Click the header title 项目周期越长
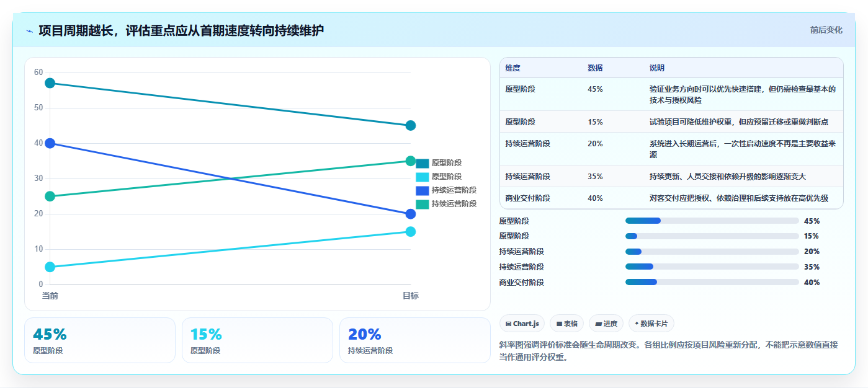Screen dimensions: 868x388 coord(181,30)
